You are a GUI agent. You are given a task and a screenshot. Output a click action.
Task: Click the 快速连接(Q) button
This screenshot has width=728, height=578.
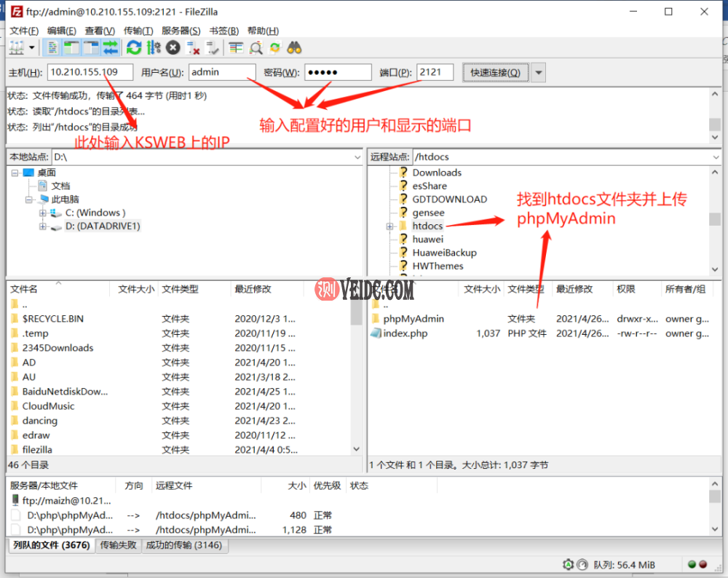coord(495,72)
